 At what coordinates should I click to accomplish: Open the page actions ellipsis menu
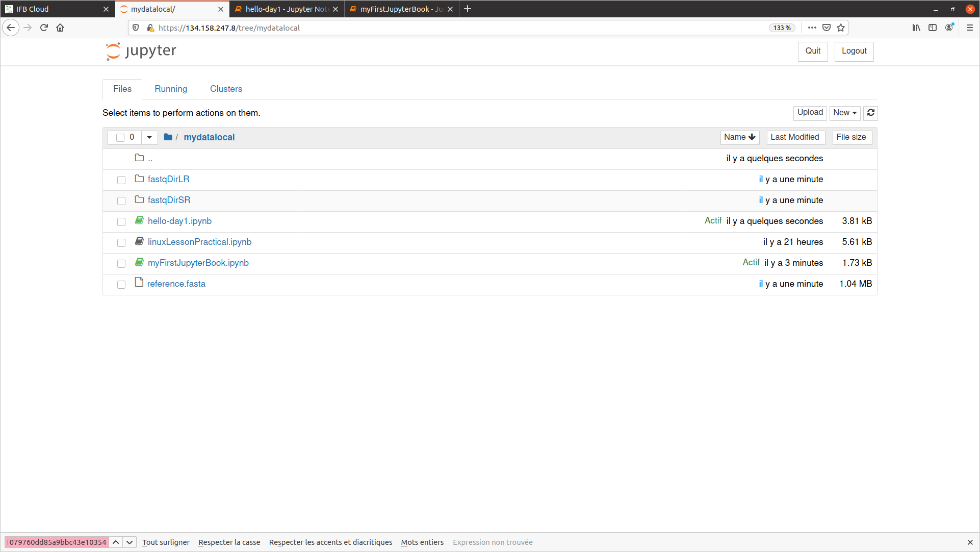click(x=812, y=28)
